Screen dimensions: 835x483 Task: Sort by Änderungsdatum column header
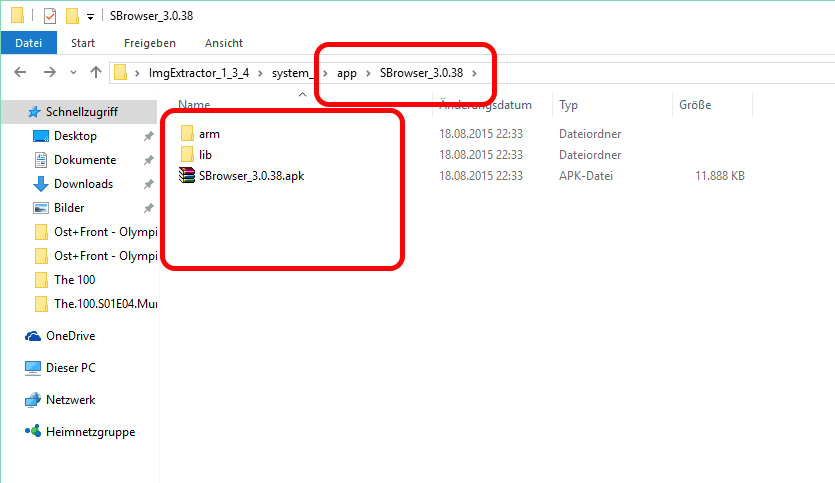coord(485,105)
